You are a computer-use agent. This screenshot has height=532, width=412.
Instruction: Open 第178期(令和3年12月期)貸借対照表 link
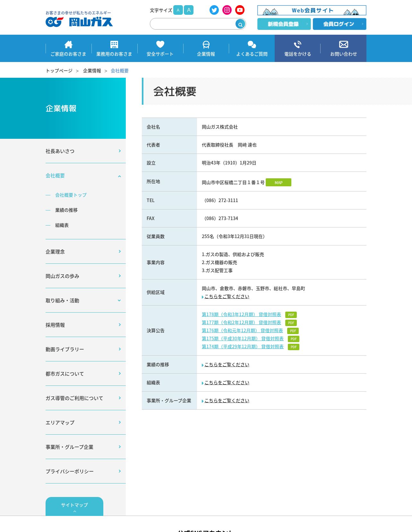(241, 315)
